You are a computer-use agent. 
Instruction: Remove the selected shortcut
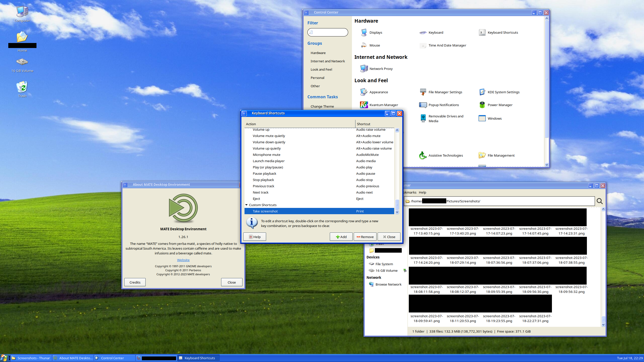pos(365,237)
